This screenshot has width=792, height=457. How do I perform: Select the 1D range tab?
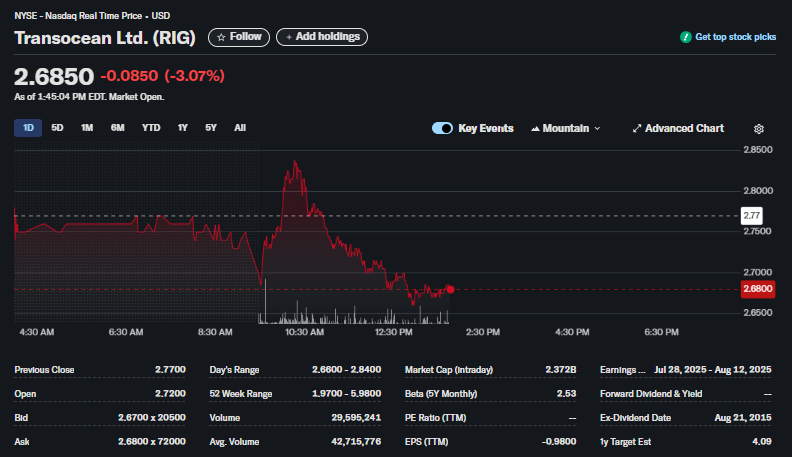point(28,128)
